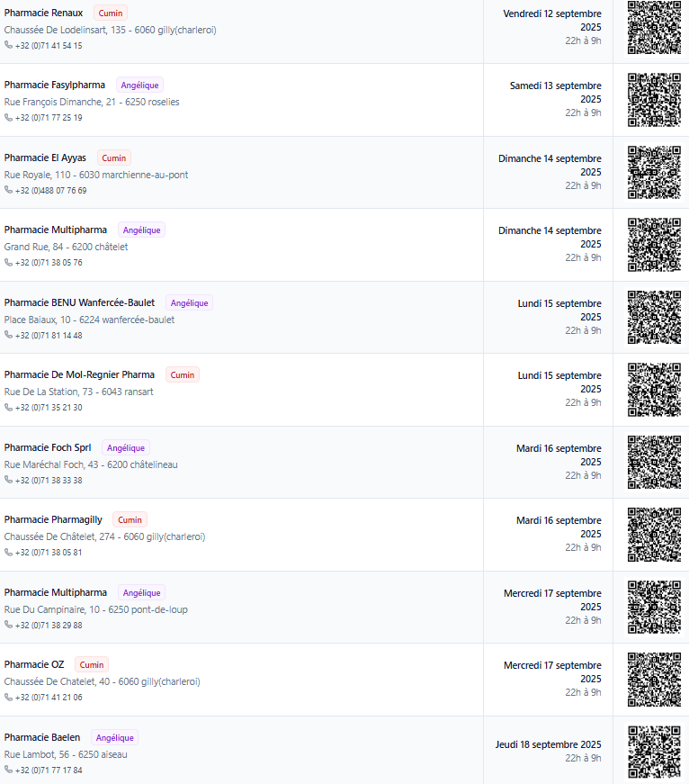Select the Pharmacie Foch Sprl name

48,447
